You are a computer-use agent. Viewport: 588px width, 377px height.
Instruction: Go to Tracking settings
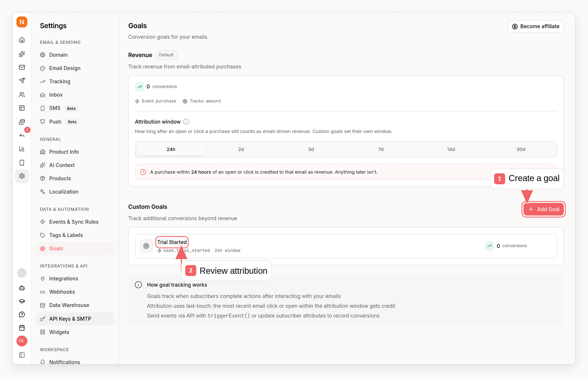point(75,81)
